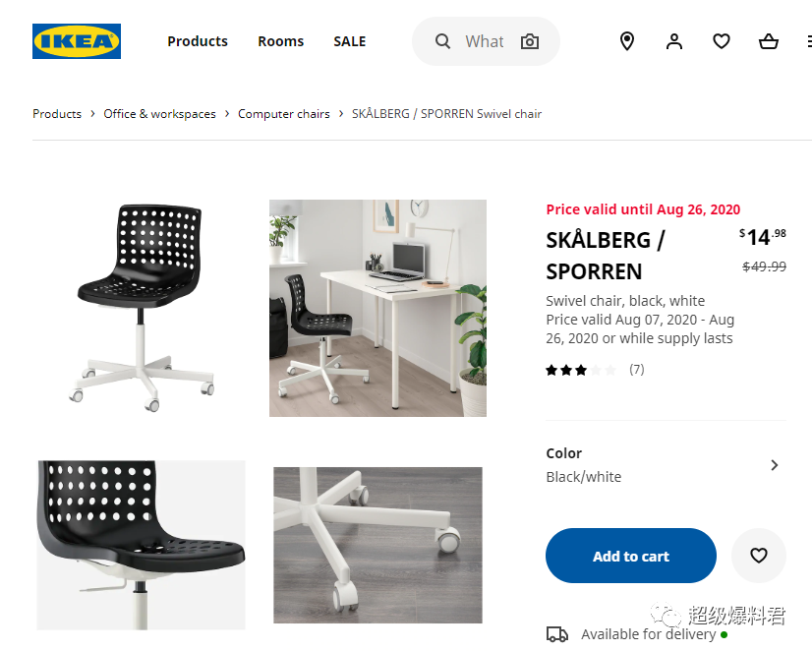812x651 pixels.
Task: Go to Office & workspaces breadcrumb
Action: tap(159, 114)
